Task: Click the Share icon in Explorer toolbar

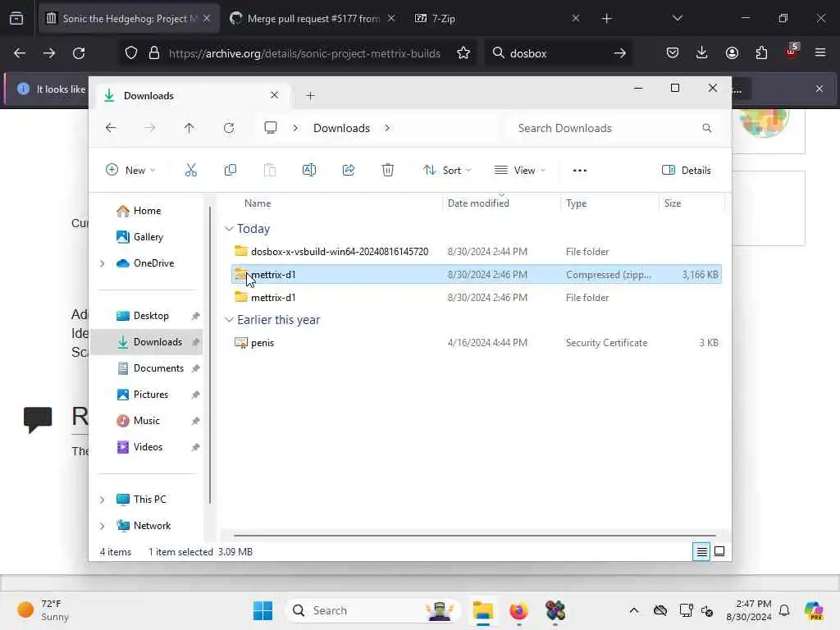Action: (348, 171)
